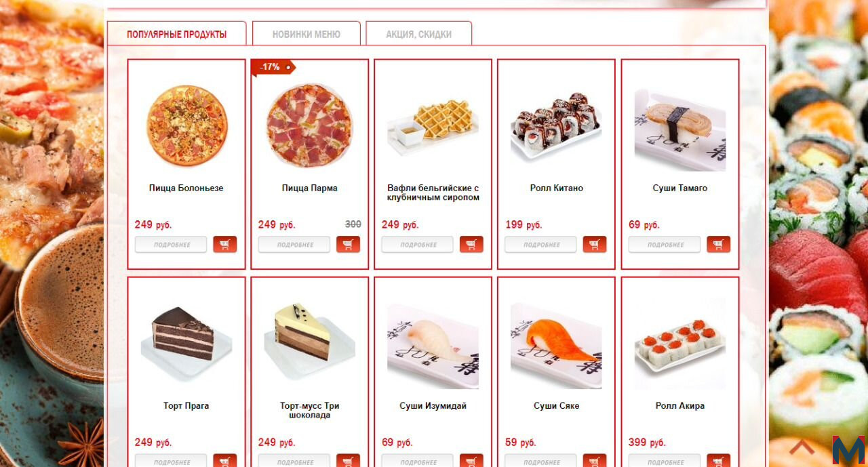The height and width of the screenshot is (467, 868).
Task: Add Суши Тамаго to the cart
Action: 719,245
